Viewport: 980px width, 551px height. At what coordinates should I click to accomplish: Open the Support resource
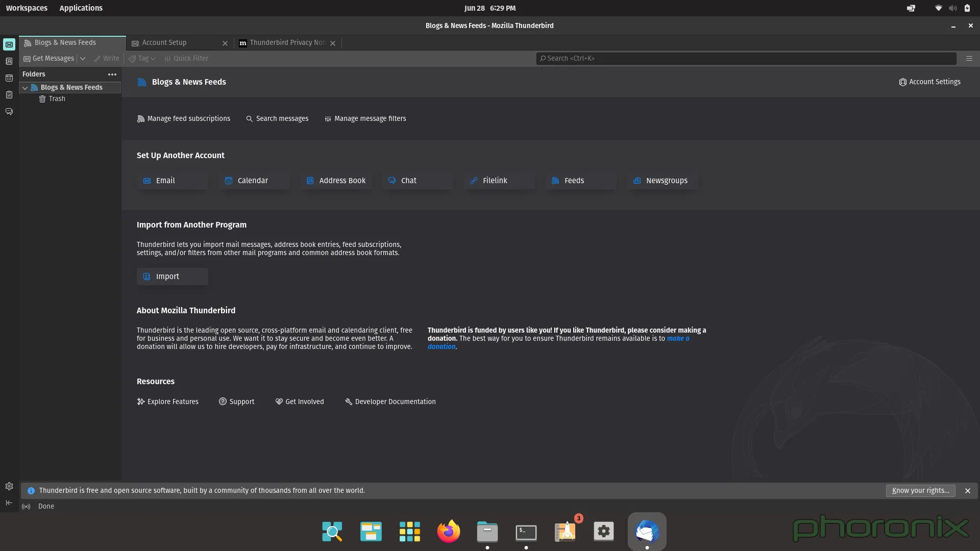(x=236, y=402)
